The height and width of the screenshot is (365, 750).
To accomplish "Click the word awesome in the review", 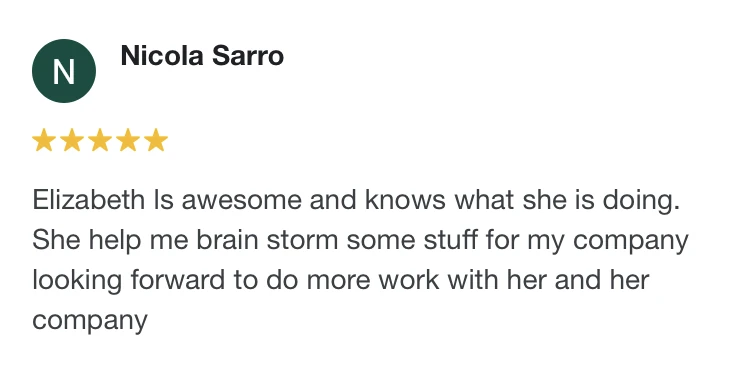I will [x=242, y=199].
